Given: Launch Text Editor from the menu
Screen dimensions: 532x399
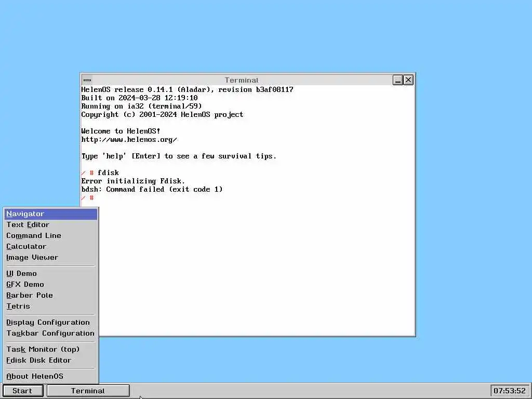Looking at the screenshot, I should (51, 224).
